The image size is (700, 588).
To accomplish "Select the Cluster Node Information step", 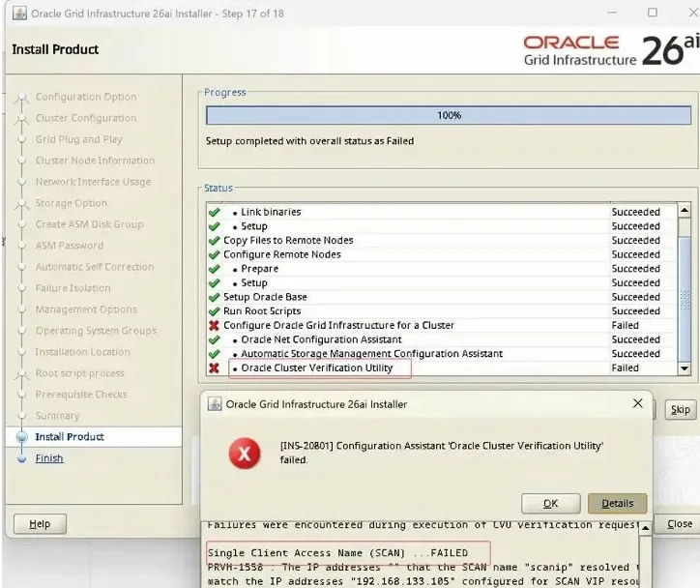I will click(95, 161).
